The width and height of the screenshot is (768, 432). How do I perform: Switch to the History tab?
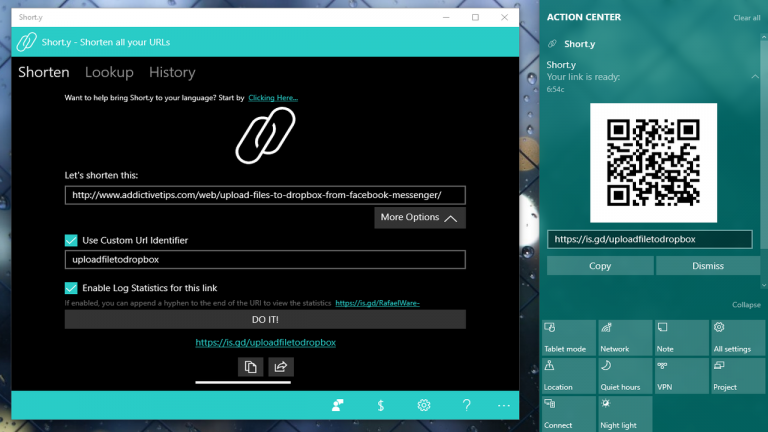coord(172,72)
